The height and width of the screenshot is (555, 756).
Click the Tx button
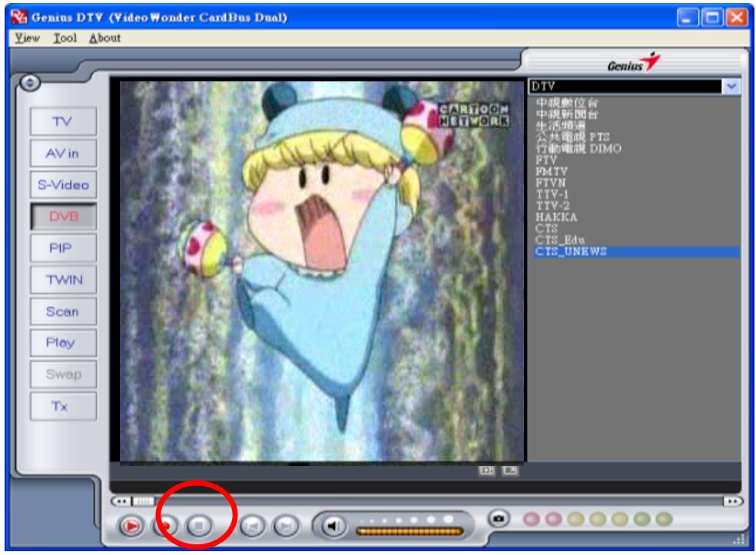click(63, 407)
